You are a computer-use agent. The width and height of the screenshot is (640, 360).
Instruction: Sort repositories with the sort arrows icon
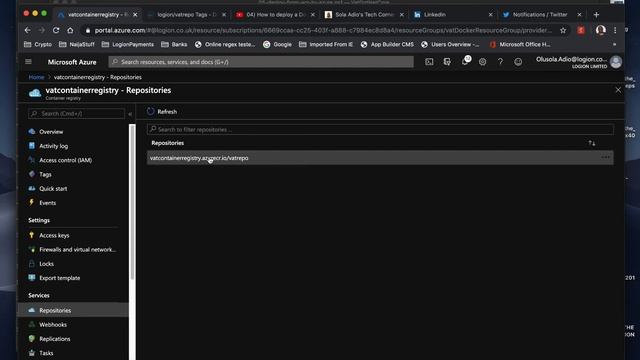point(591,143)
